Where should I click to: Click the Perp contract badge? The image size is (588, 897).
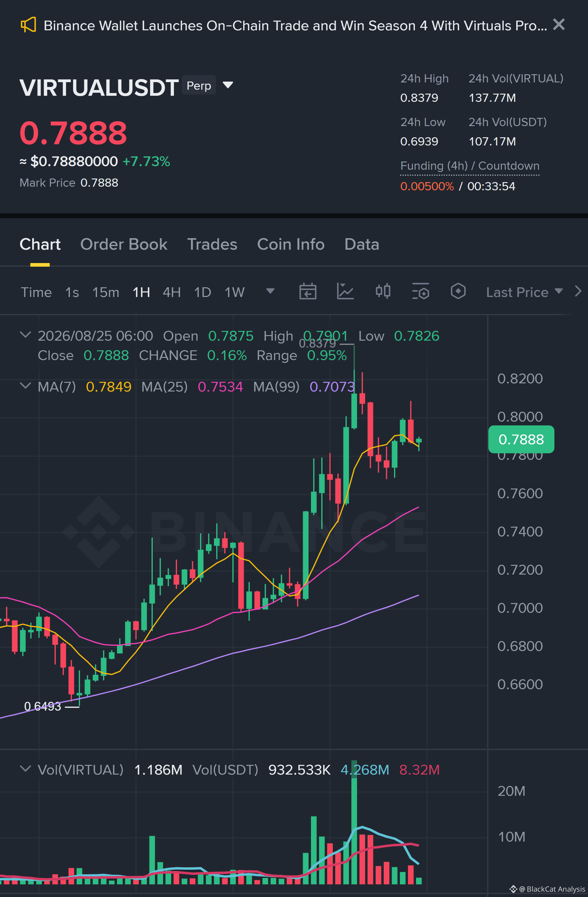(199, 85)
